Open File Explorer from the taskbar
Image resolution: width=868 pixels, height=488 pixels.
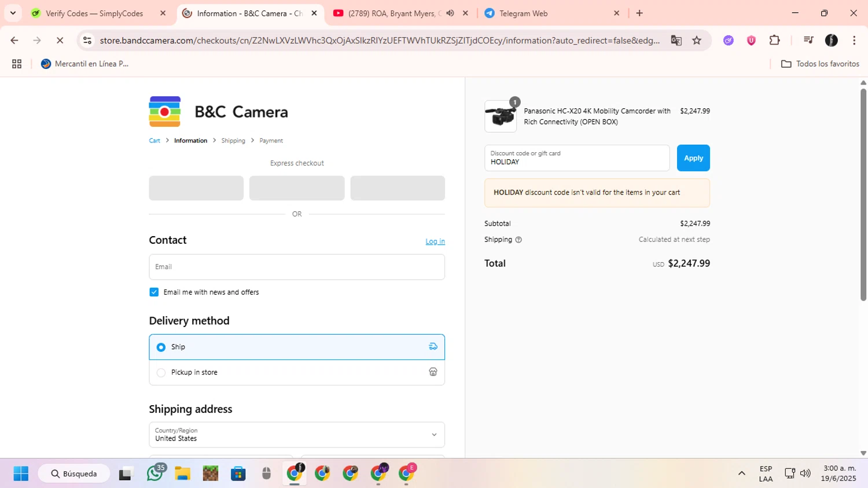pyautogui.click(x=182, y=474)
